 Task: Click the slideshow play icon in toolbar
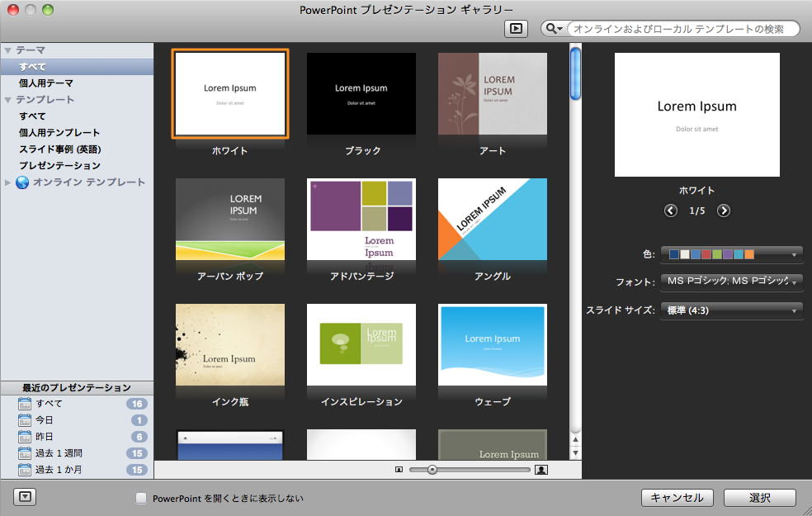point(516,29)
